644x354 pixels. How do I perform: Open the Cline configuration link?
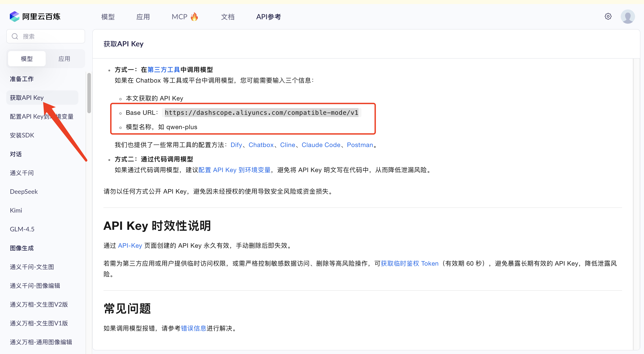click(x=288, y=145)
